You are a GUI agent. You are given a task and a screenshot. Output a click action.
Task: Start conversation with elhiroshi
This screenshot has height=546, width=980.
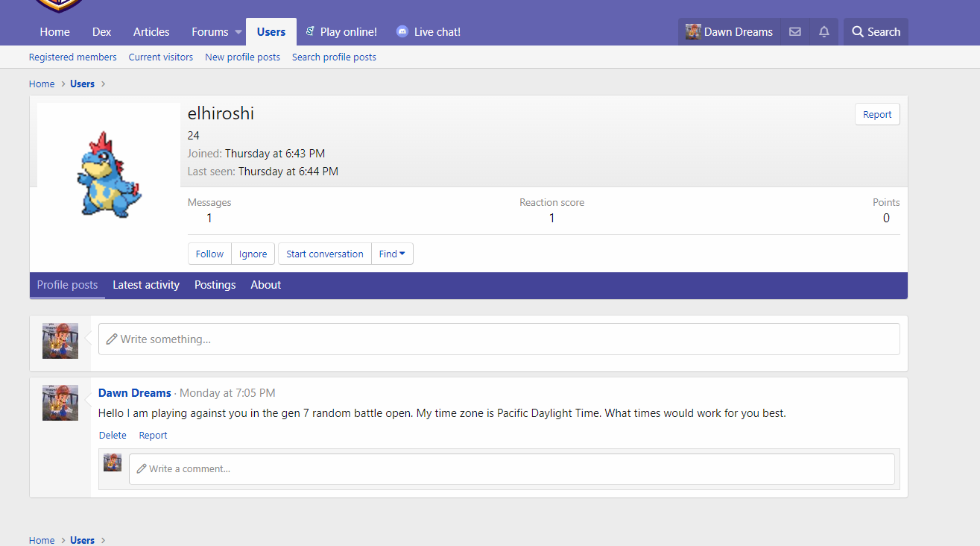325,254
